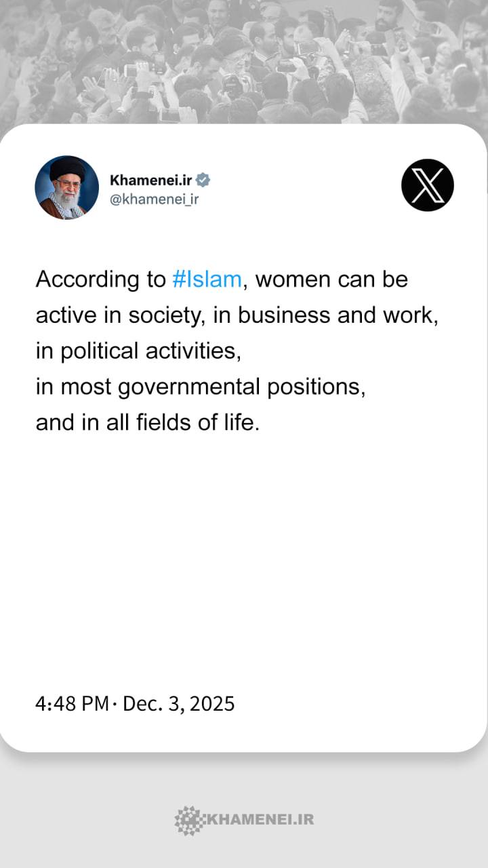Click the dot separator between time and date
The width and height of the screenshot is (488, 868).
pyautogui.click(x=115, y=704)
